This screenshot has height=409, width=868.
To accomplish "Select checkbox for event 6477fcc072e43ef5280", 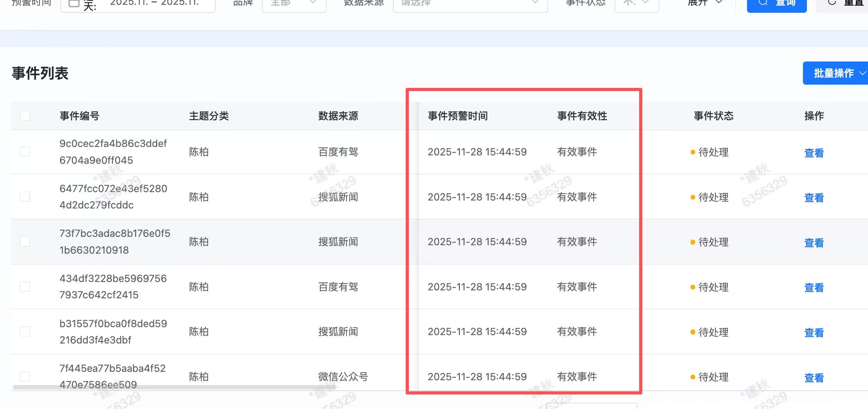I will coord(25,197).
